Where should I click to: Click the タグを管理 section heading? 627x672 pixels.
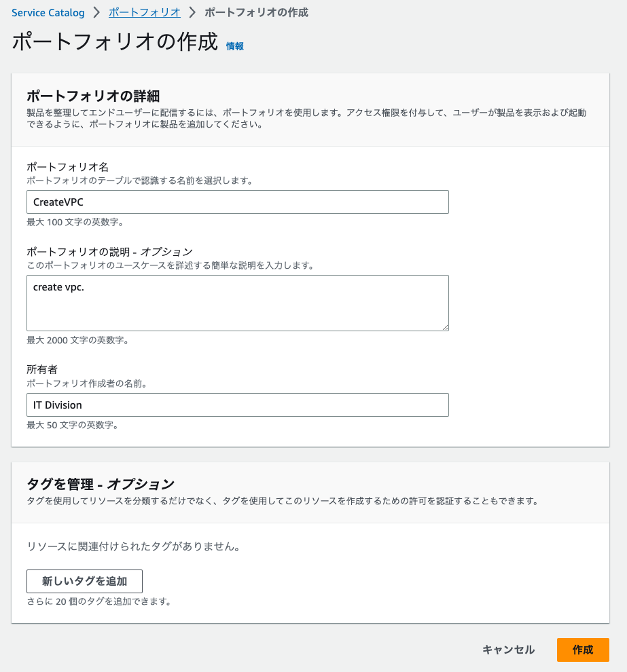pos(101,484)
